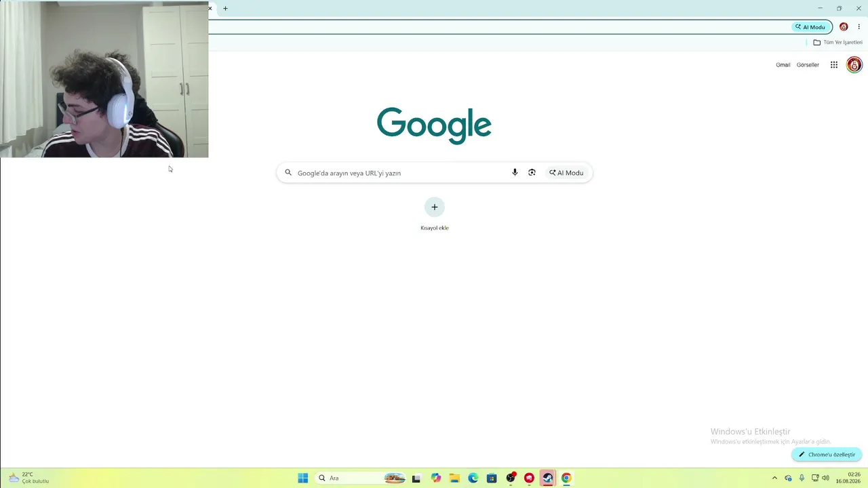Switch to Steam from the taskbar

coord(547,478)
